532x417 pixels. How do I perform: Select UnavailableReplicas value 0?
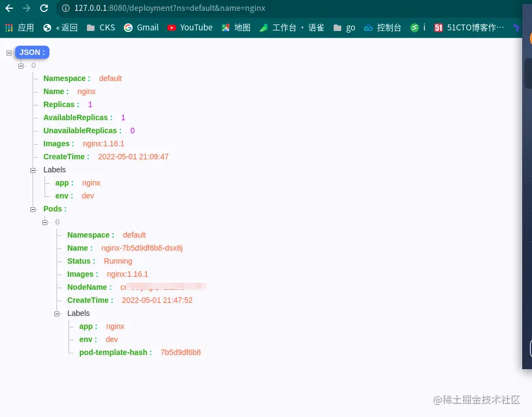pyautogui.click(x=133, y=130)
